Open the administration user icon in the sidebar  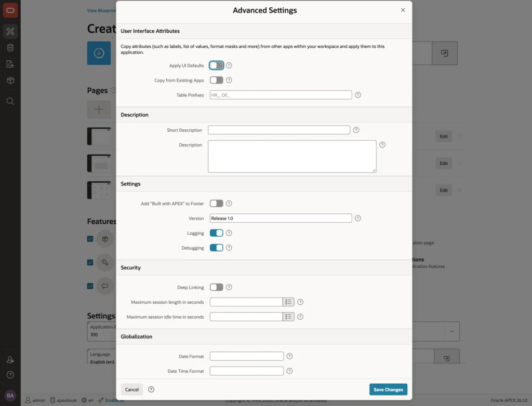click(x=10, y=360)
